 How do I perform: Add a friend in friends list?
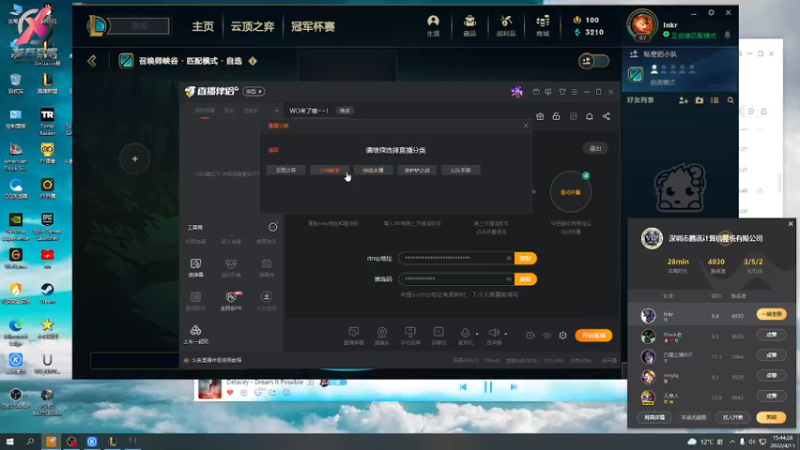684,101
